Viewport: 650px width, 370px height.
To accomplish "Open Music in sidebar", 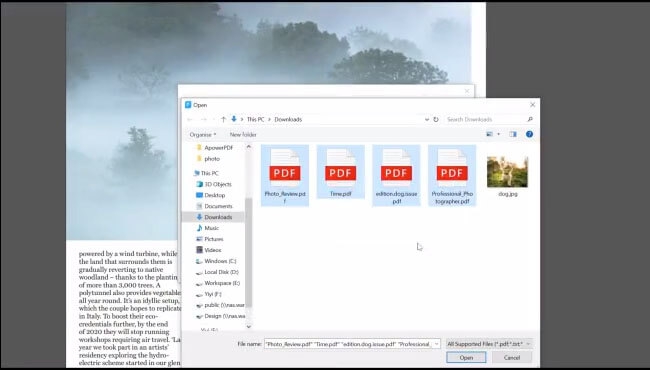I will point(208,228).
